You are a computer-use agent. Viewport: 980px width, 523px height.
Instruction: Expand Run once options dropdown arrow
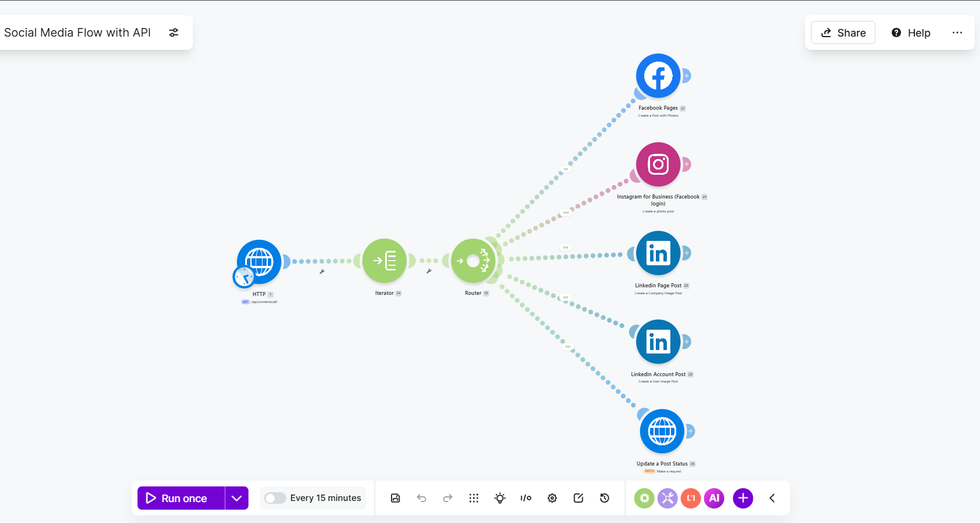pos(237,498)
